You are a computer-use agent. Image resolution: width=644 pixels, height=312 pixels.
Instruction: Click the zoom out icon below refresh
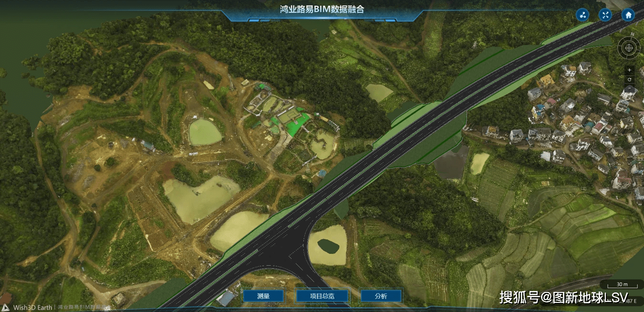(x=629, y=88)
